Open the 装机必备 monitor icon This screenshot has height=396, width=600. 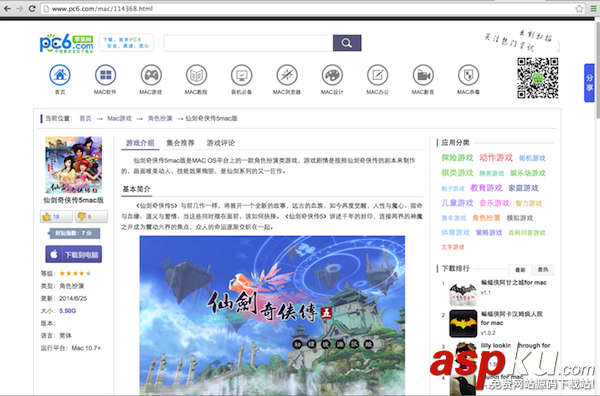(241, 75)
